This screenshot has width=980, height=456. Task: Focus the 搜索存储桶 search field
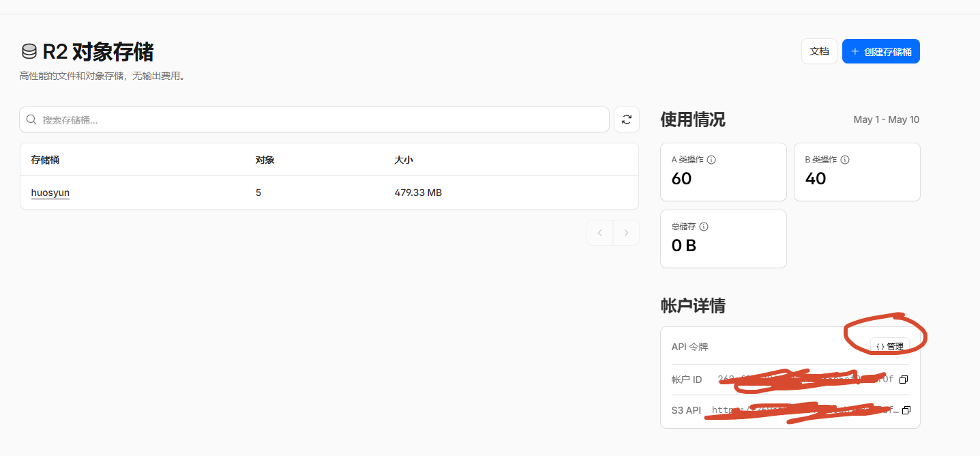[314, 119]
